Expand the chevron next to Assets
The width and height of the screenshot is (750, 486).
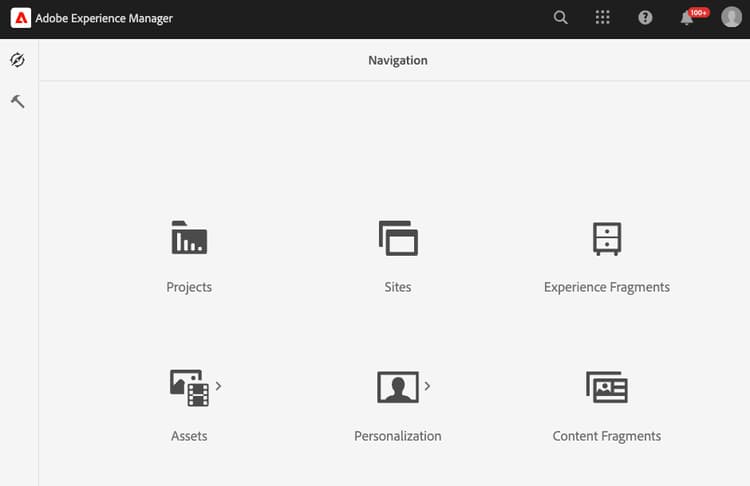point(219,386)
